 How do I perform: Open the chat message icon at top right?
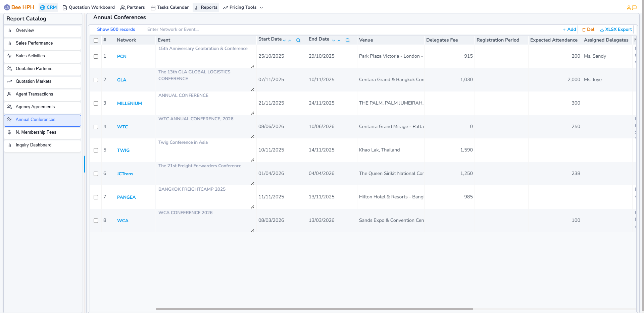pos(634,8)
